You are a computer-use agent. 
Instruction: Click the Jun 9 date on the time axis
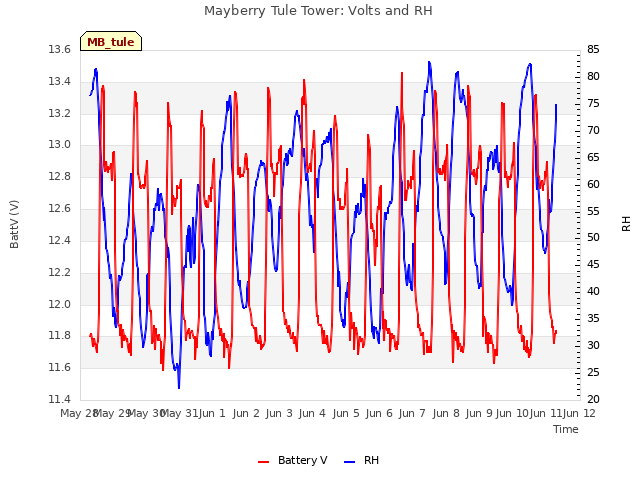pos(479,413)
